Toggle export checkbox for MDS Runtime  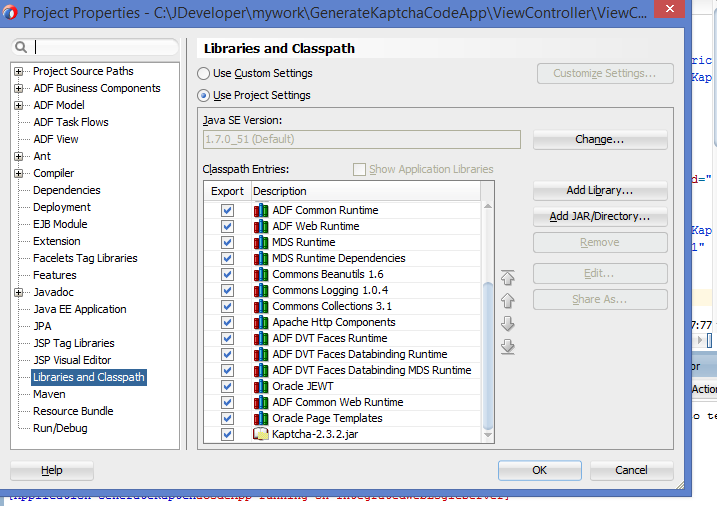(227, 242)
